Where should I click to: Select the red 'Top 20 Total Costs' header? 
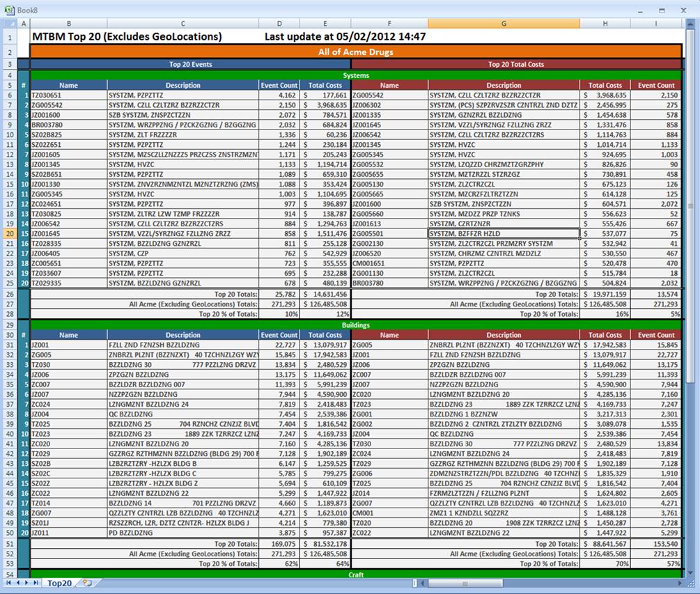pos(516,64)
